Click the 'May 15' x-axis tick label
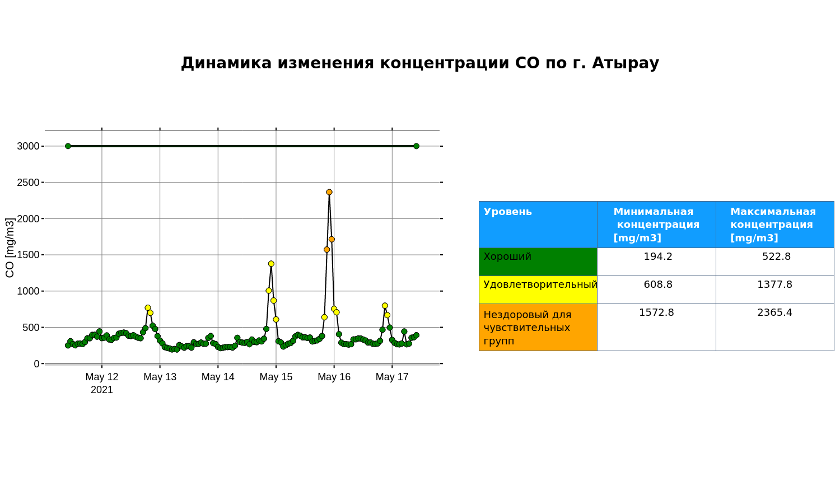 click(276, 377)
